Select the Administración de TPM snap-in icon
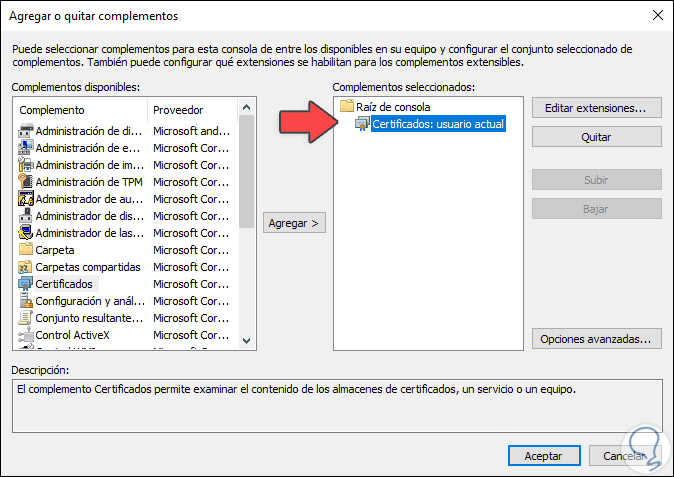The width and height of the screenshot is (674, 477). click(26, 182)
